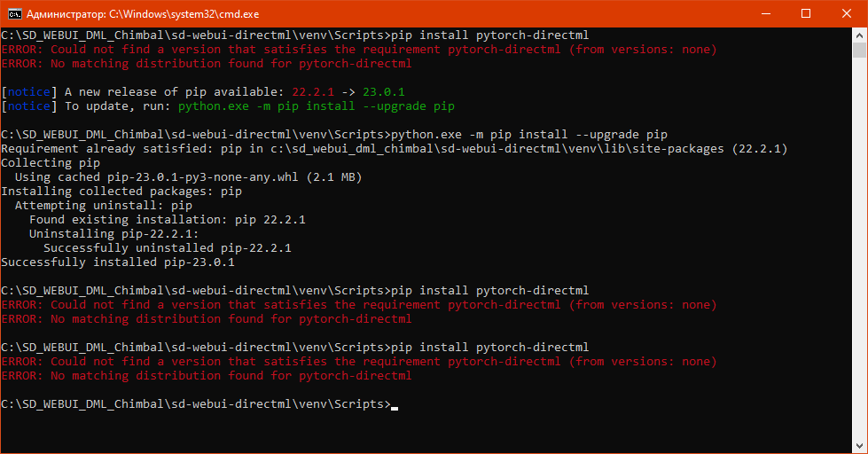The height and width of the screenshot is (454, 868).
Task: Click 'Requirement already satisfied' output line
Action: click(x=395, y=149)
